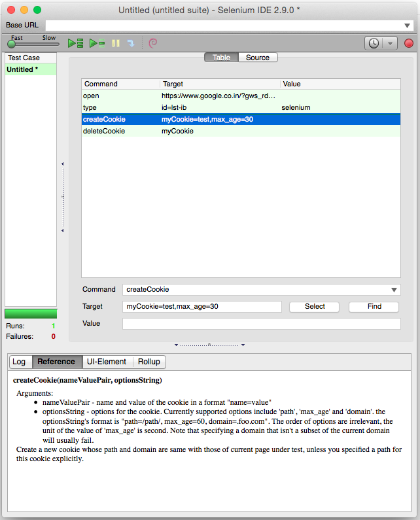Click the Value input field

[262, 324]
